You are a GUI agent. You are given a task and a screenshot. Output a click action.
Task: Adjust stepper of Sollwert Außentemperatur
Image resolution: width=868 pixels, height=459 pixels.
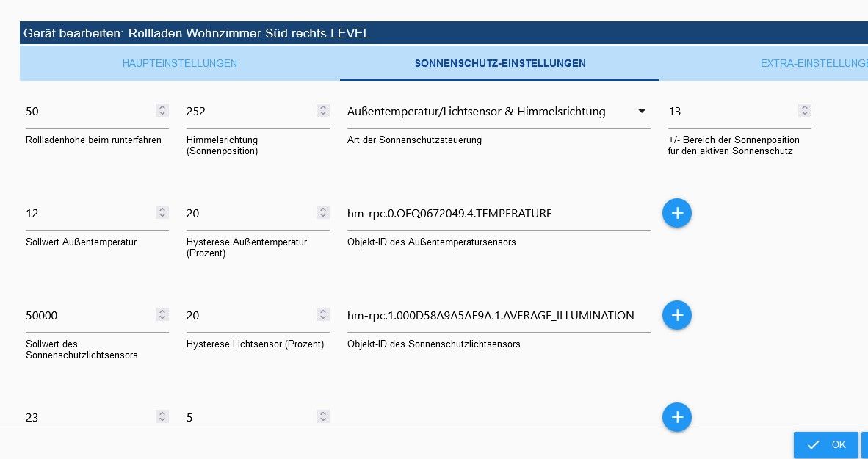coord(162,212)
